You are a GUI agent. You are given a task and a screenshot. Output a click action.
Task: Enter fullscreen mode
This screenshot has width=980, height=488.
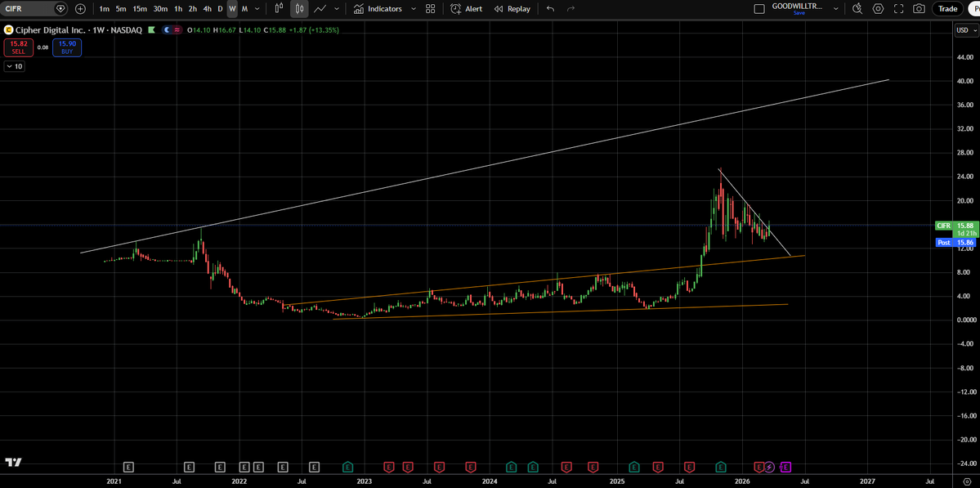click(899, 9)
